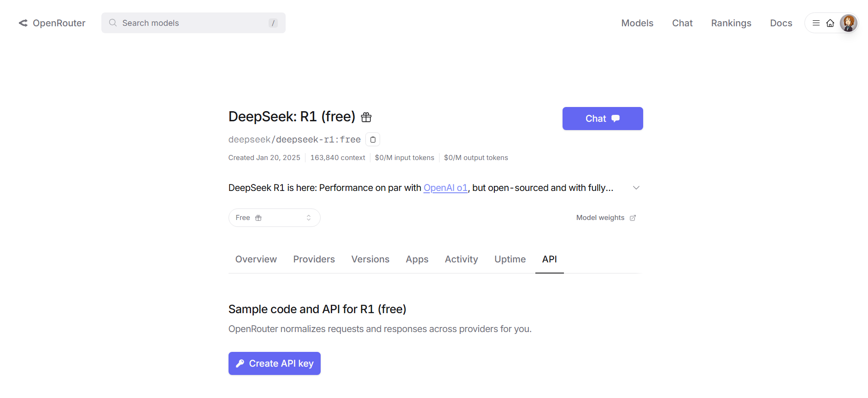Expand the model description chevron
Viewport: 868px width, 398px height.
click(636, 188)
